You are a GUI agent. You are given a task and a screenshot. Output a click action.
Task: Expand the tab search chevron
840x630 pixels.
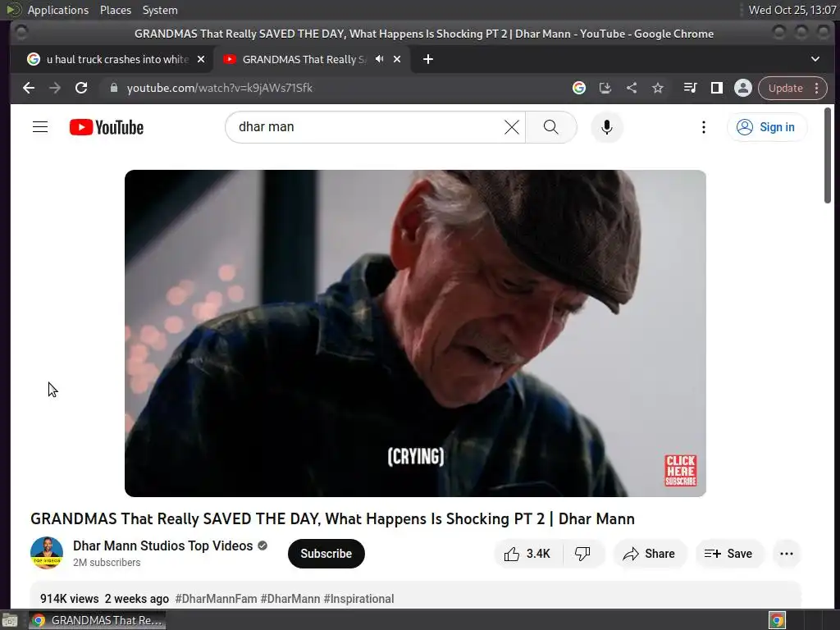tap(815, 59)
